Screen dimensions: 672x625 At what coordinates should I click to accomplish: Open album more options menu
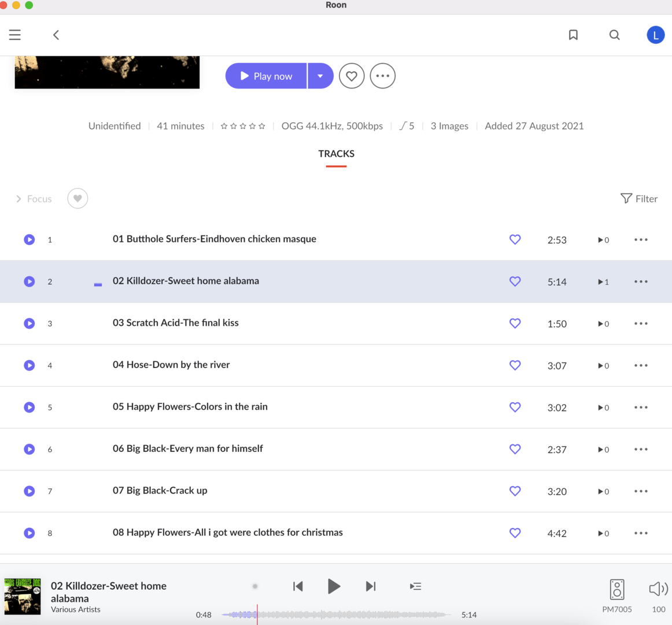tap(383, 76)
